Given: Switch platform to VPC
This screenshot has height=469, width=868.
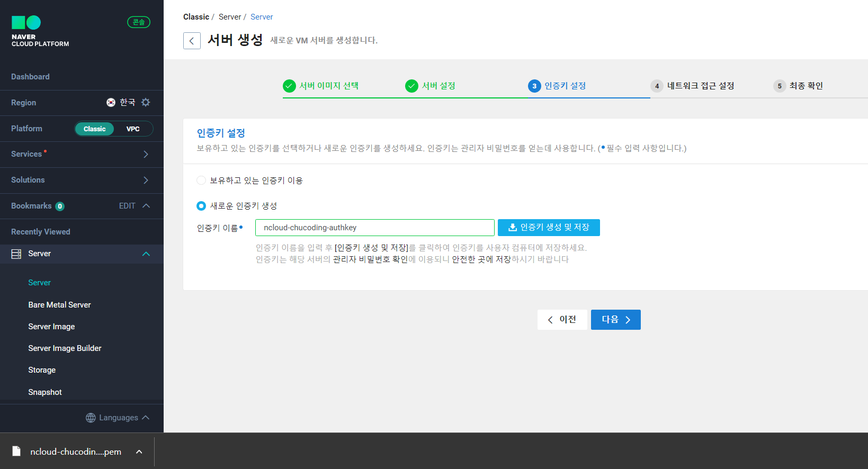Looking at the screenshot, I should coord(133,129).
